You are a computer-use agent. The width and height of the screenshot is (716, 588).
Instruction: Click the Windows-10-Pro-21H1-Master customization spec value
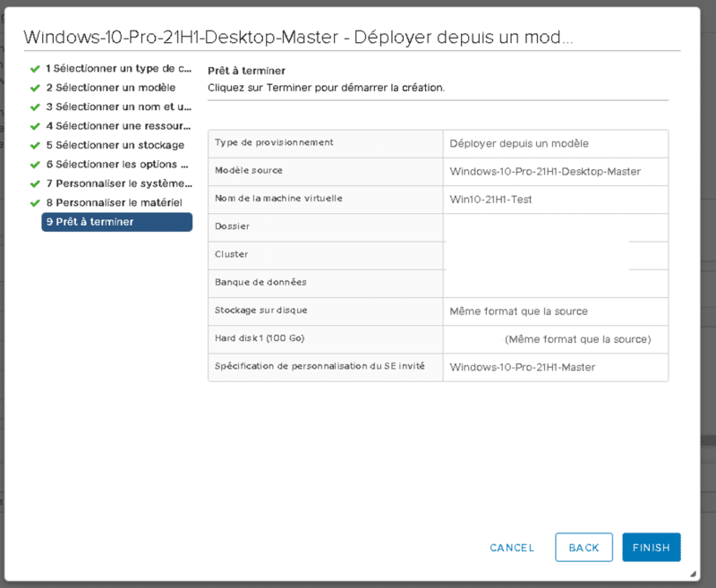click(522, 367)
